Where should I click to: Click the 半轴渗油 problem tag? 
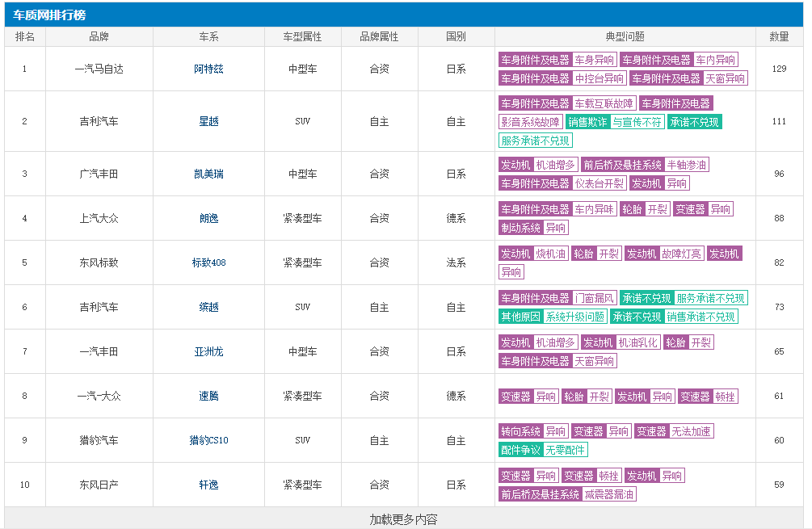tap(687, 165)
